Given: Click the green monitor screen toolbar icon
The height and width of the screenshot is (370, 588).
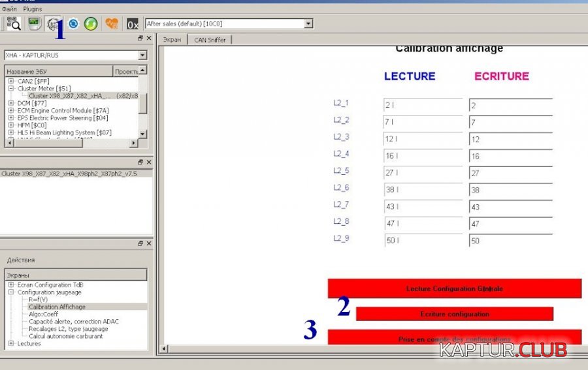Looking at the screenshot, I should click(35, 23).
